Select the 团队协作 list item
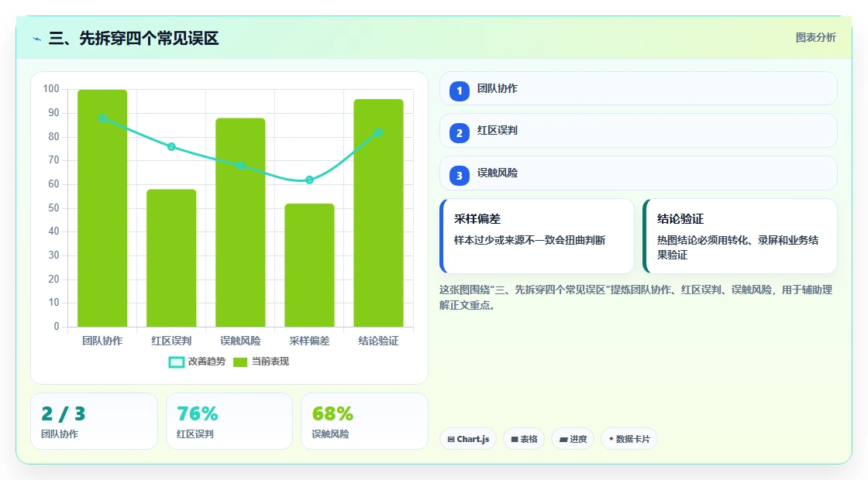 coord(638,88)
